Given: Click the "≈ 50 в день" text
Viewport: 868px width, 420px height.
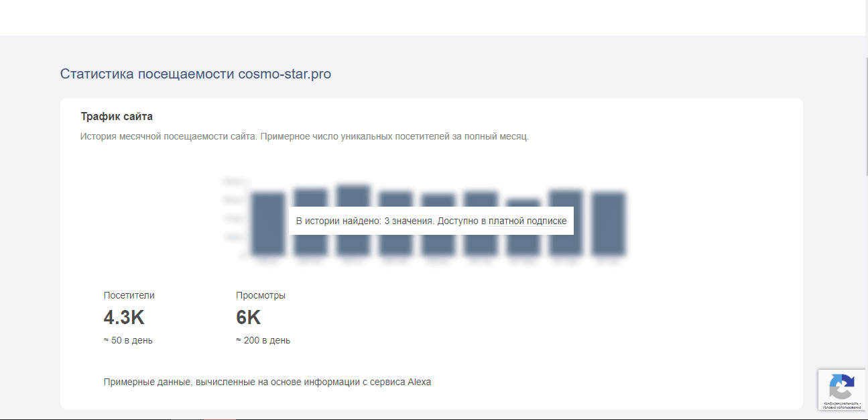Looking at the screenshot, I should coord(127,339).
